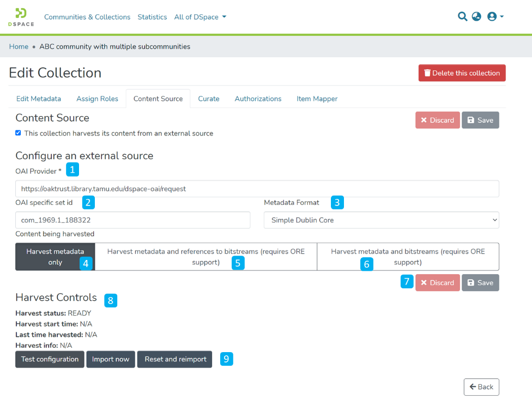Image resolution: width=532 pixels, height=399 pixels.
Task: Click the blue number 8 badge near Harvest Controls
Action: tap(111, 300)
